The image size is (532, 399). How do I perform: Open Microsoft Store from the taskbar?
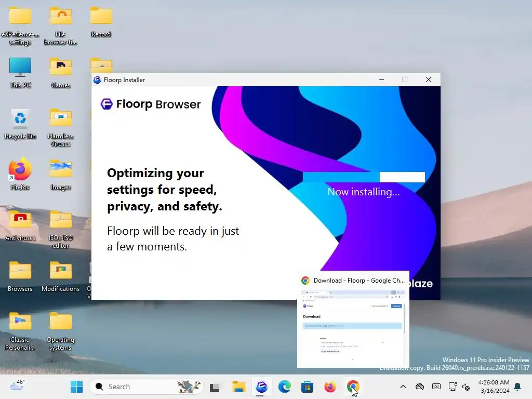pyautogui.click(x=307, y=387)
